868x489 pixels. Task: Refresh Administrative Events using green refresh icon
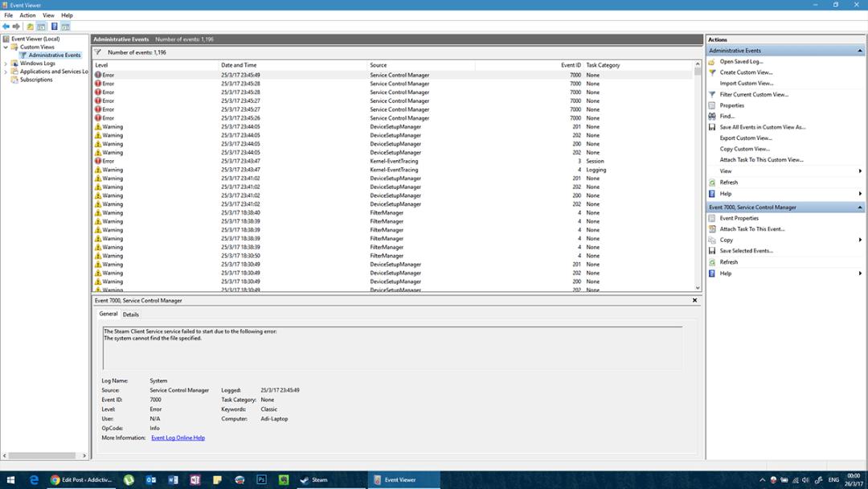coord(712,183)
